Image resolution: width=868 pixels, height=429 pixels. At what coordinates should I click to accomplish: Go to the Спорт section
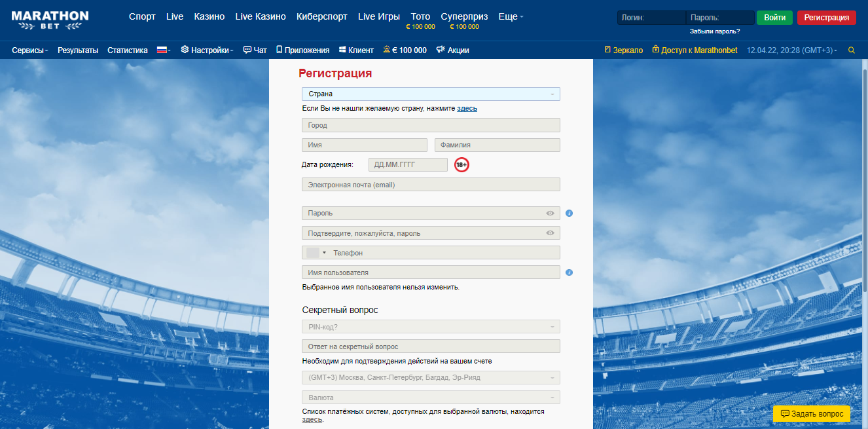[x=142, y=17]
